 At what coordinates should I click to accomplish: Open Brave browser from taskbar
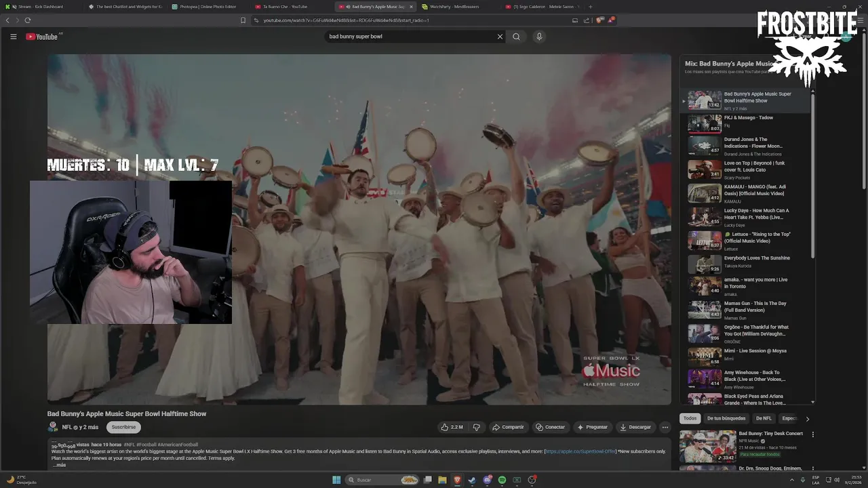[457, 480]
